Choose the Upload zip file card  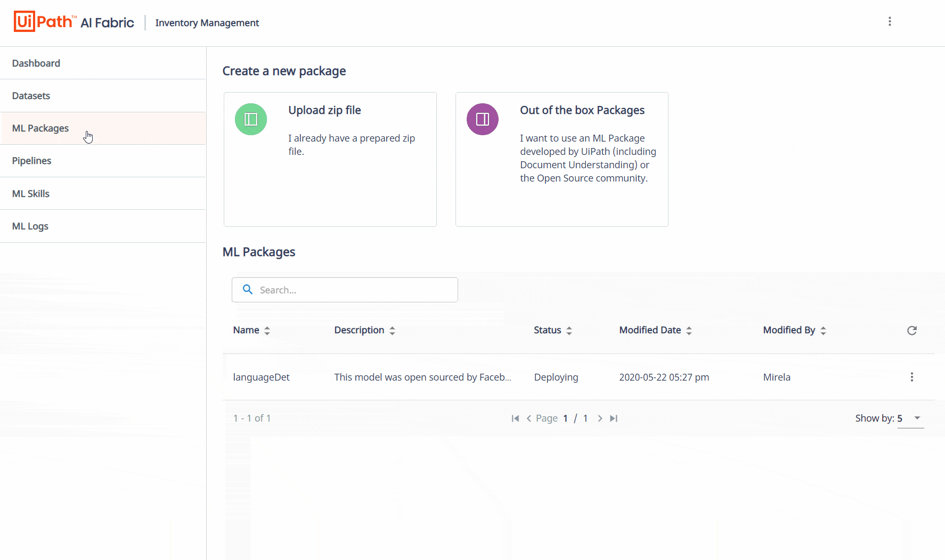click(x=330, y=159)
